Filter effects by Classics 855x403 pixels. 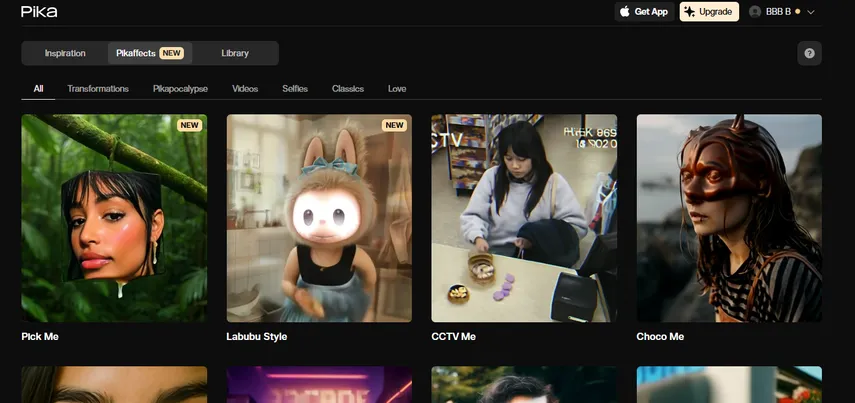coord(348,89)
